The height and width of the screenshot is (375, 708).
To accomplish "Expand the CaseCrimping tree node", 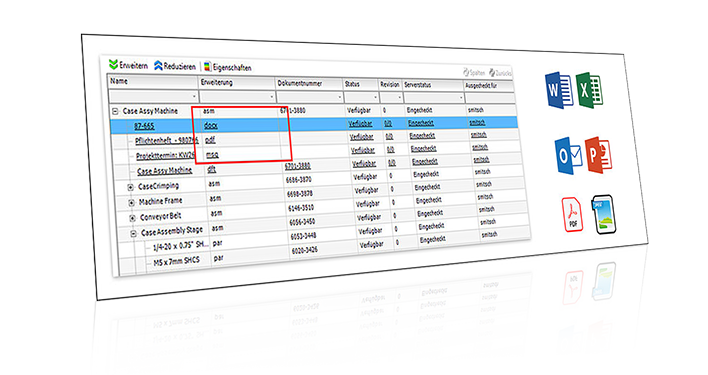I will (x=130, y=187).
